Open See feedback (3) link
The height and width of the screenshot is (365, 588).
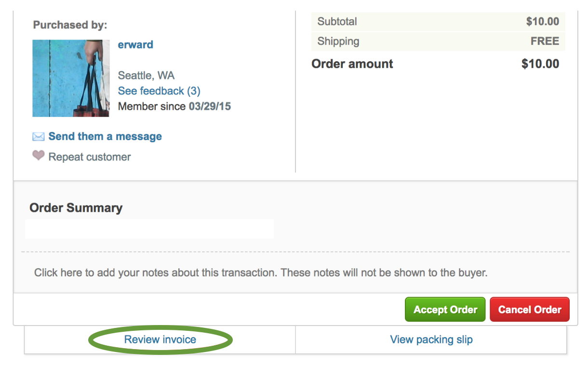[159, 91]
